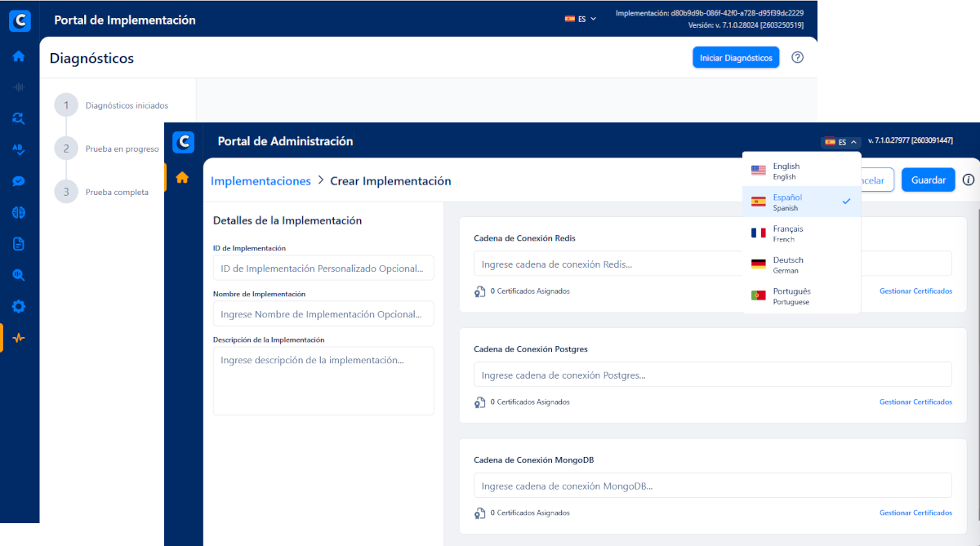Click the Guardar button

928,180
